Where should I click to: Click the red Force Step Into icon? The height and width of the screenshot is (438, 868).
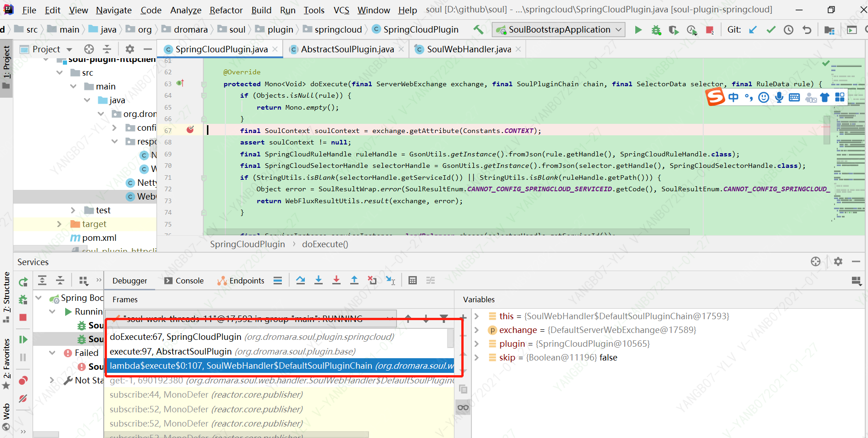336,280
